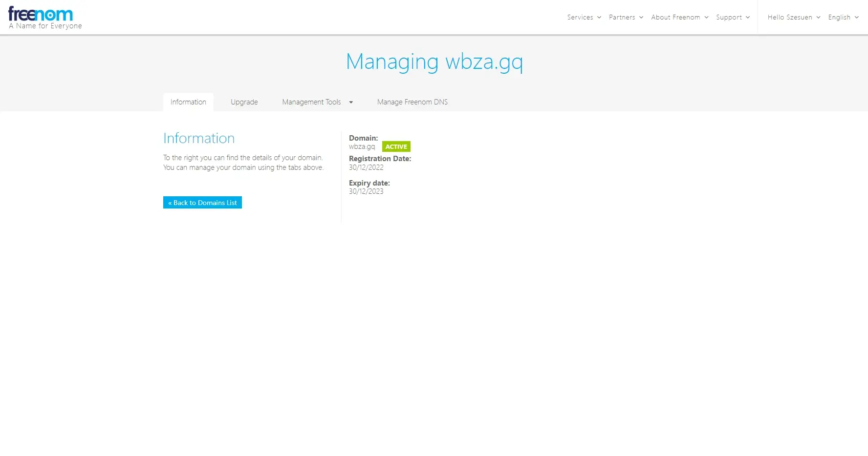Click the Freenom logo

(41, 15)
